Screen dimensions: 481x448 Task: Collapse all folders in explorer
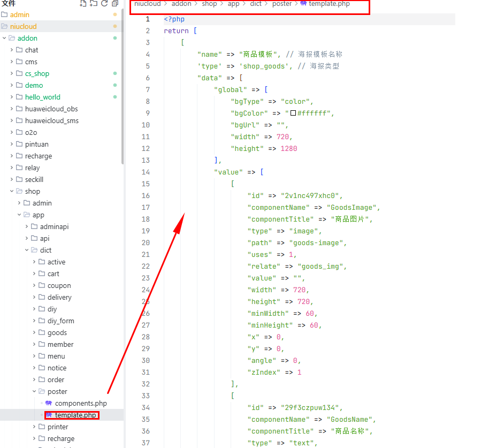tap(115, 3)
